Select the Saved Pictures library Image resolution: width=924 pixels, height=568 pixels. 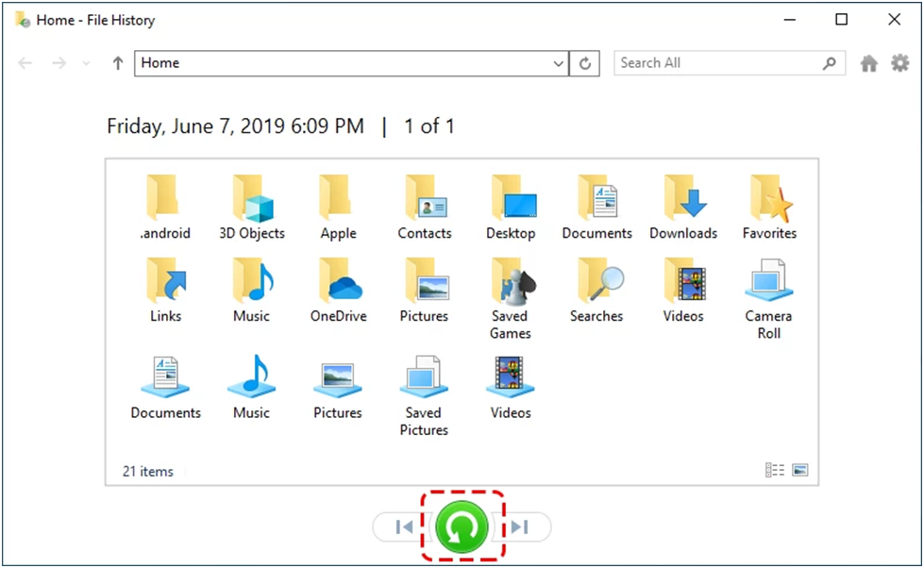click(425, 396)
